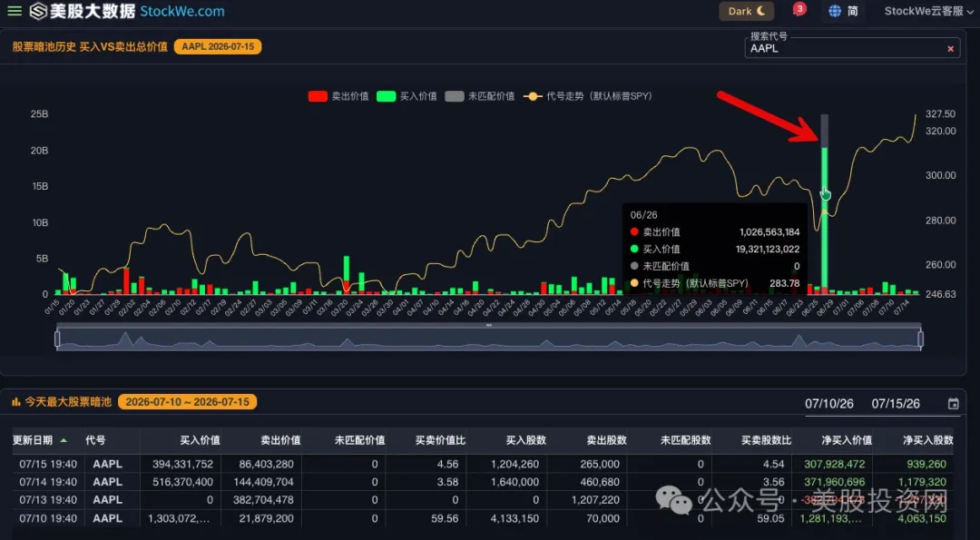Image resolution: width=980 pixels, height=540 pixels.
Task: Click buy value 516,370,400
Action: [x=182, y=482]
